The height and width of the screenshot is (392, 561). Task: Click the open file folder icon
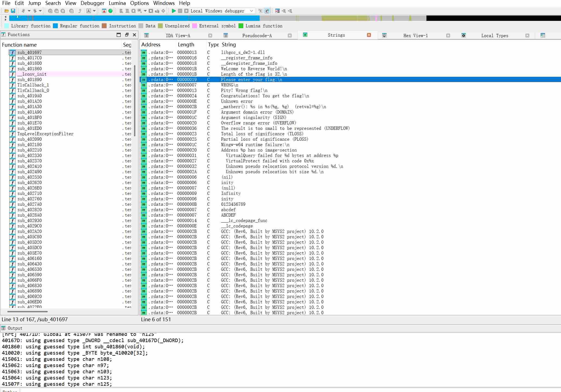tap(7, 11)
